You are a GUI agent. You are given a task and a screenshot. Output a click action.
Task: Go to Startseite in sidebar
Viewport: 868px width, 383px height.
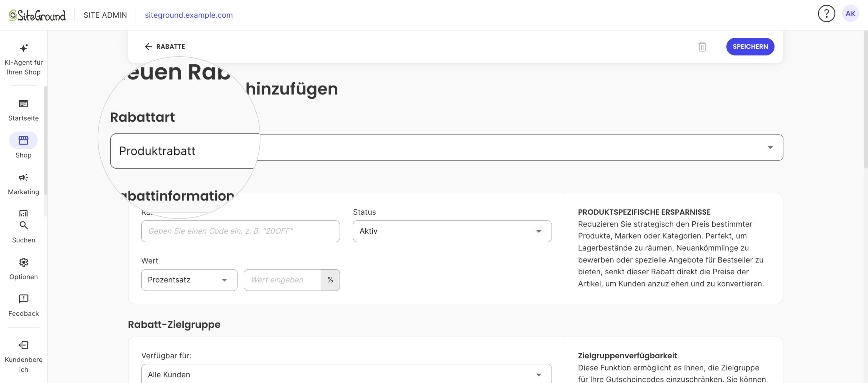23,110
